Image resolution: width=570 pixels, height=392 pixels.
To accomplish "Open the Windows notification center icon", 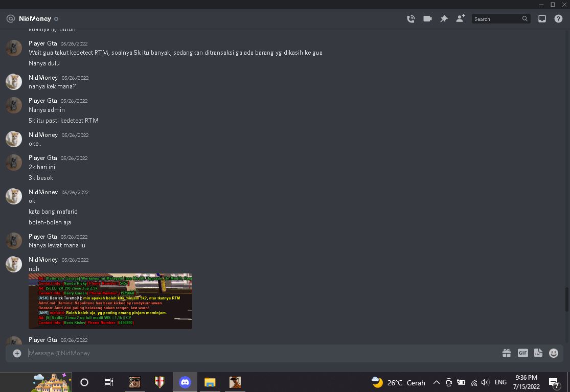I will tap(554, 383).
